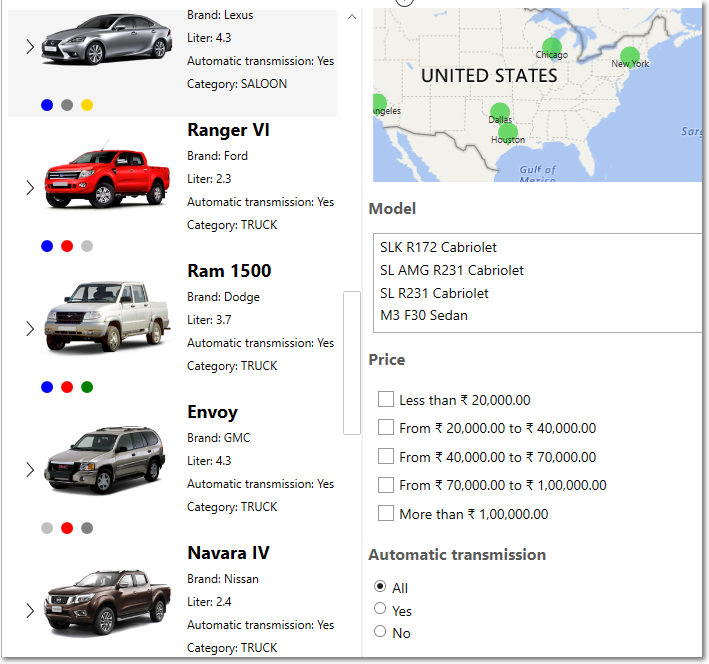Viewport: 709px width, 664px height.
Task: Select SLK R172 Cabriolet in Model list
Action: coord(438,247)
